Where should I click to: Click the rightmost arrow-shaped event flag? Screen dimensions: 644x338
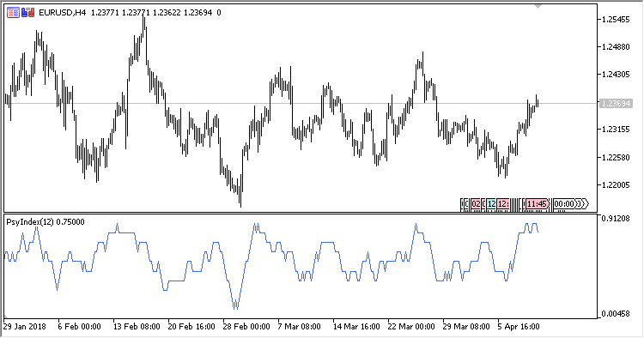coord(586,204)
